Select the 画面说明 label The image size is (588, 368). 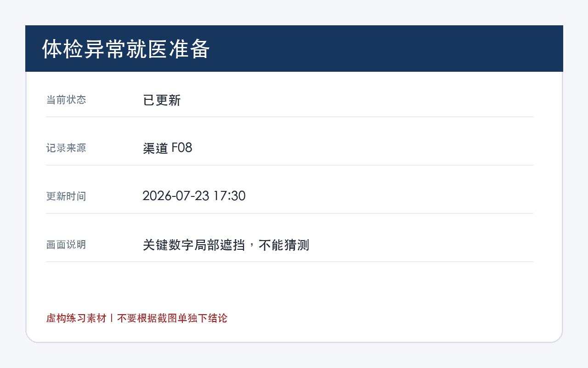[x=66, y=244]
